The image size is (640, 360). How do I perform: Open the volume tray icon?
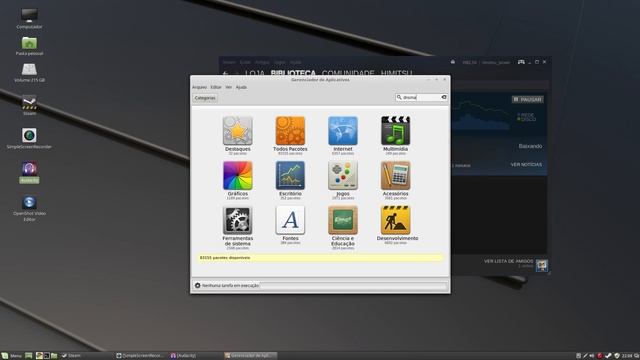[592, 356]
